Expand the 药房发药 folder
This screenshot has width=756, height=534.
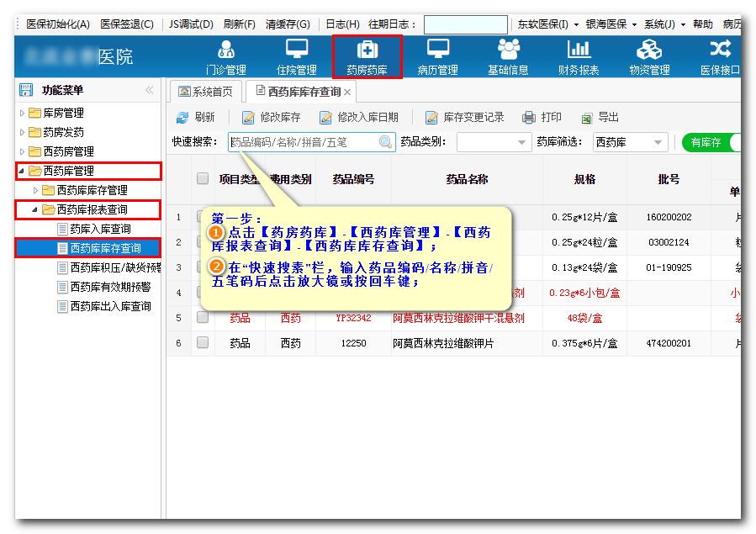22,133
